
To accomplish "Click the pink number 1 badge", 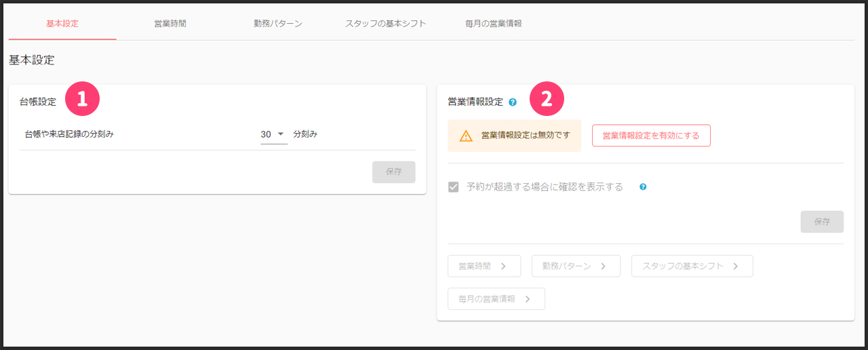I will click(83, 99).
